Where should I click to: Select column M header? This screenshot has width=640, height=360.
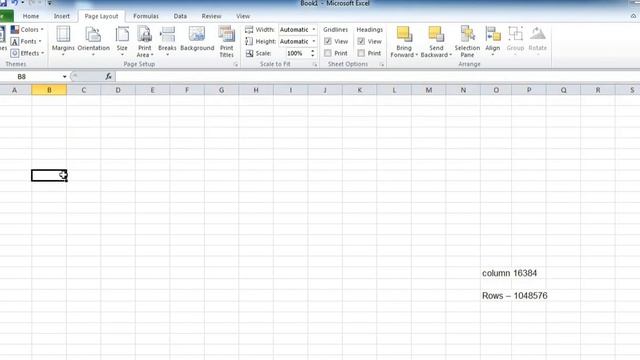tap(429, 90)
